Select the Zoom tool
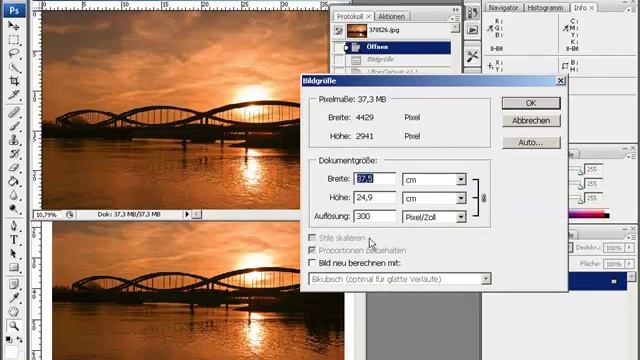This screenshot has height=360, width=640. pos(14,326)
